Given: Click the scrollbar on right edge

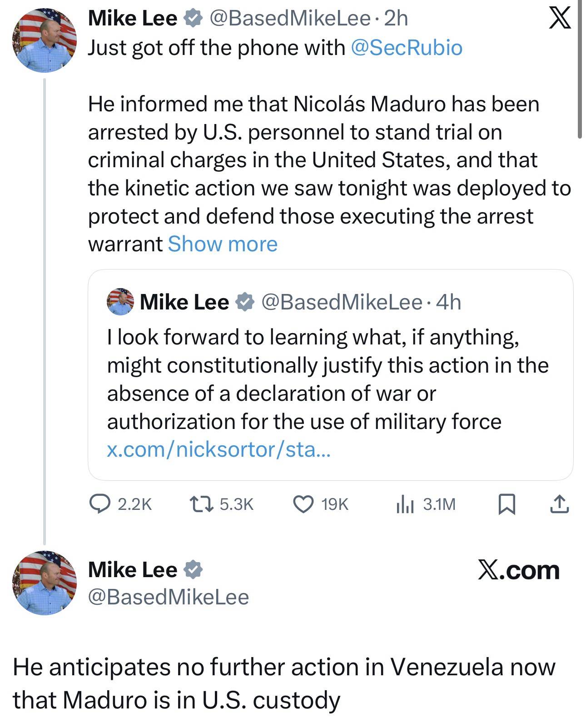Looking at the screenshot, I should [580, 68].
